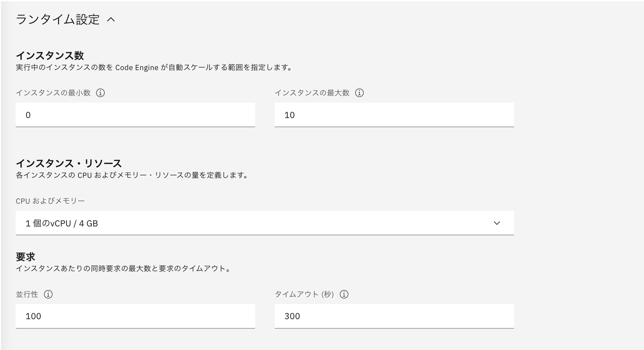Click maximum instances field showing 10
This screenshot has width=644, height=350.
(394, 115)
